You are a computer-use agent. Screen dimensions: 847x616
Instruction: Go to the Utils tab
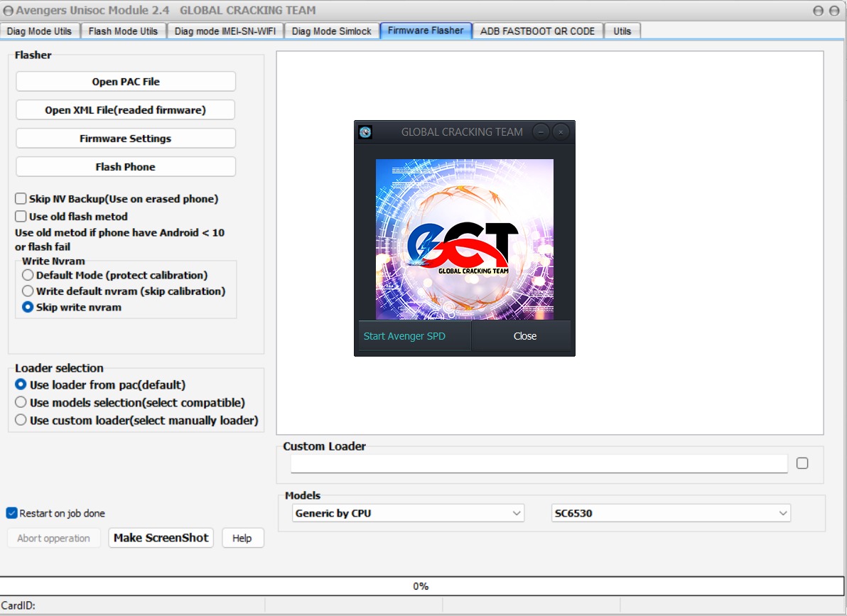[x=622, y=31]
